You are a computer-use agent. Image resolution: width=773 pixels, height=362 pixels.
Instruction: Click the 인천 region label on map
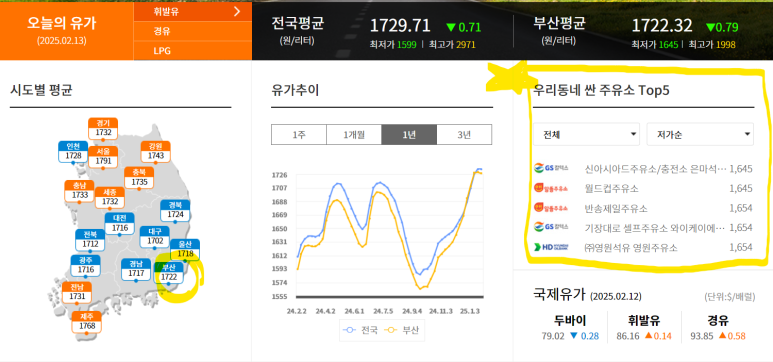coord(73,152)
